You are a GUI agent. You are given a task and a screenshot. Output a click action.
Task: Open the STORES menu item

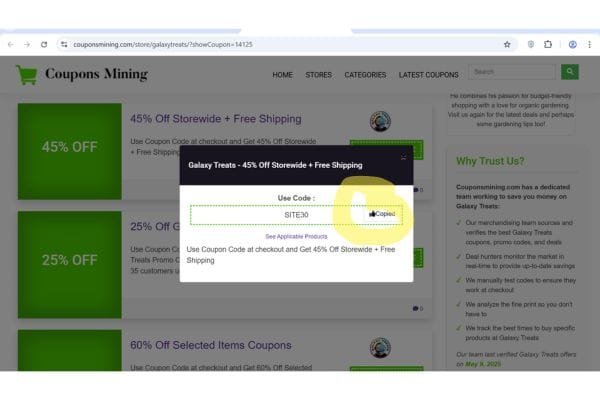[318, 75]
